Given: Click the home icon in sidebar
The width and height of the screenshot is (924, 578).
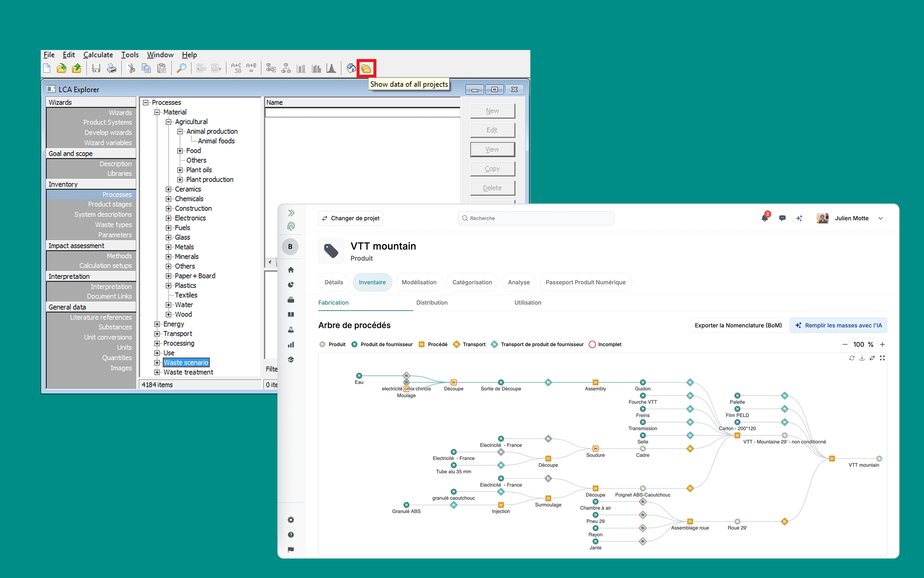Looking at the screenshot, I should pos(291,270).
